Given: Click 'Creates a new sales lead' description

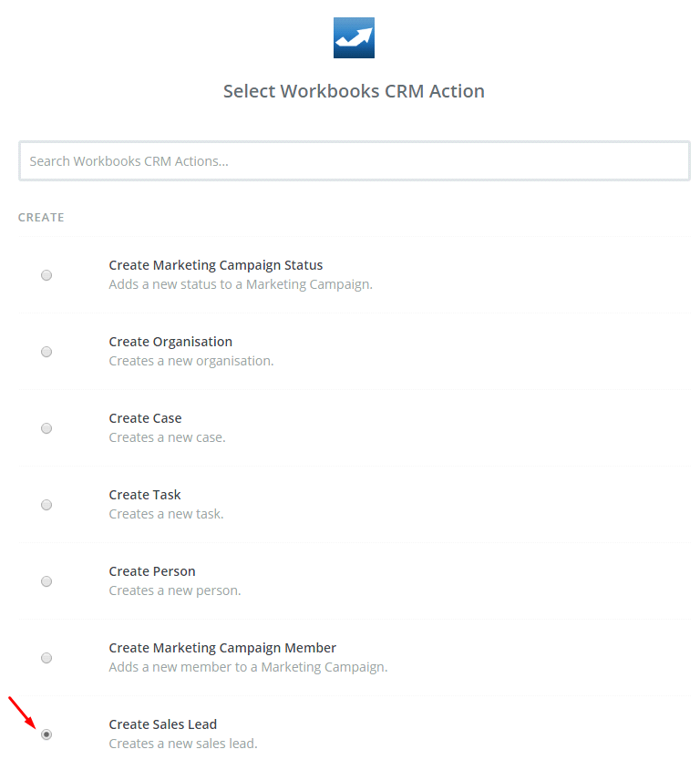Looking at the screenshot, I should pyautogui.click(x=183, y=744).
